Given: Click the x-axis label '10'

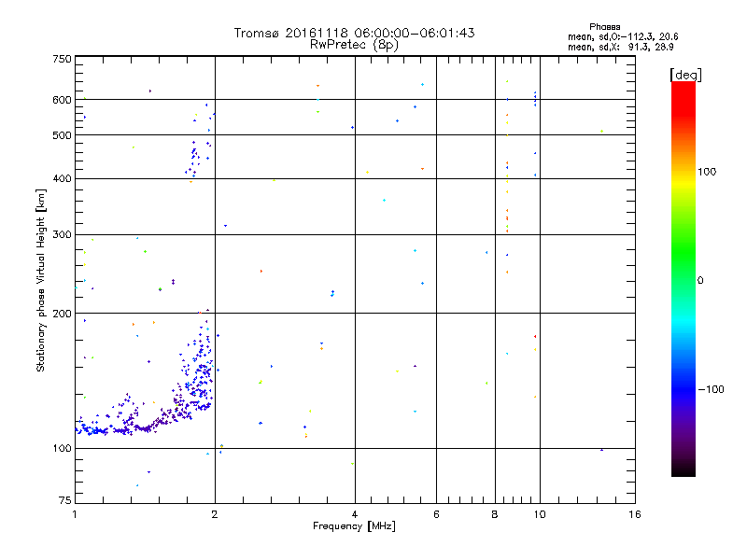Looking at the screenshot, I should pos(540,514).
